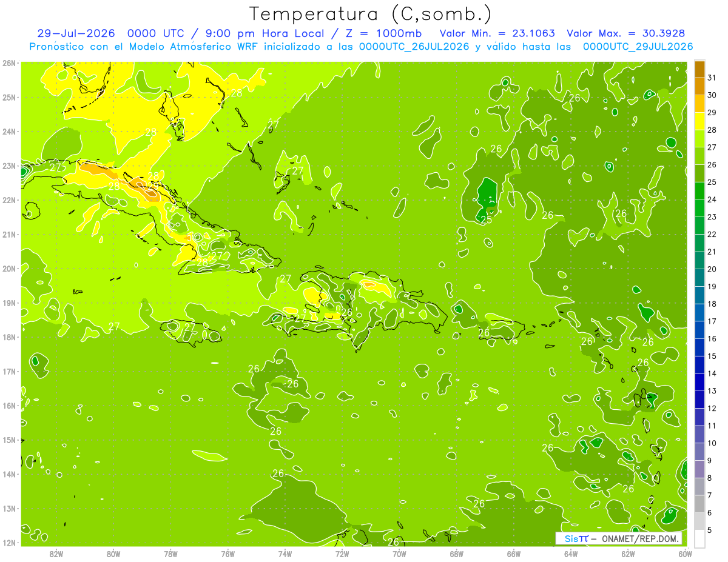Click the longitude label '62W'
728x562 pixels.
click(628, 554)
